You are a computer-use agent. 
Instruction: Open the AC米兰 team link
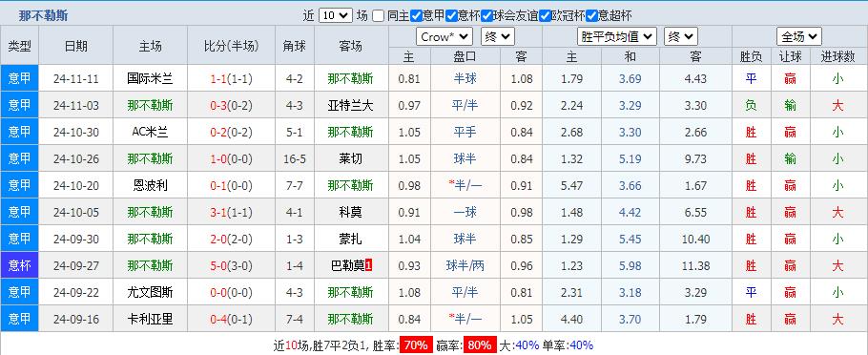[150, 132]
